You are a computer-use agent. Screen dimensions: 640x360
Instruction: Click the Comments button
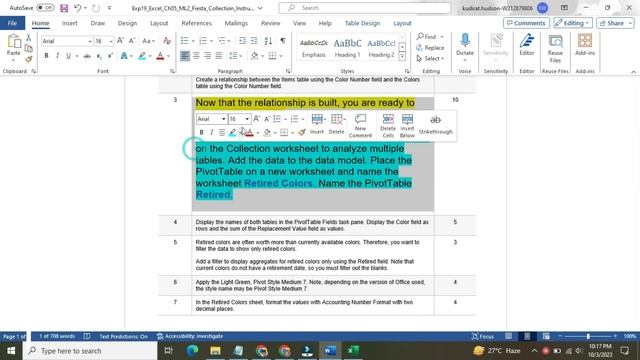(526, 23)
